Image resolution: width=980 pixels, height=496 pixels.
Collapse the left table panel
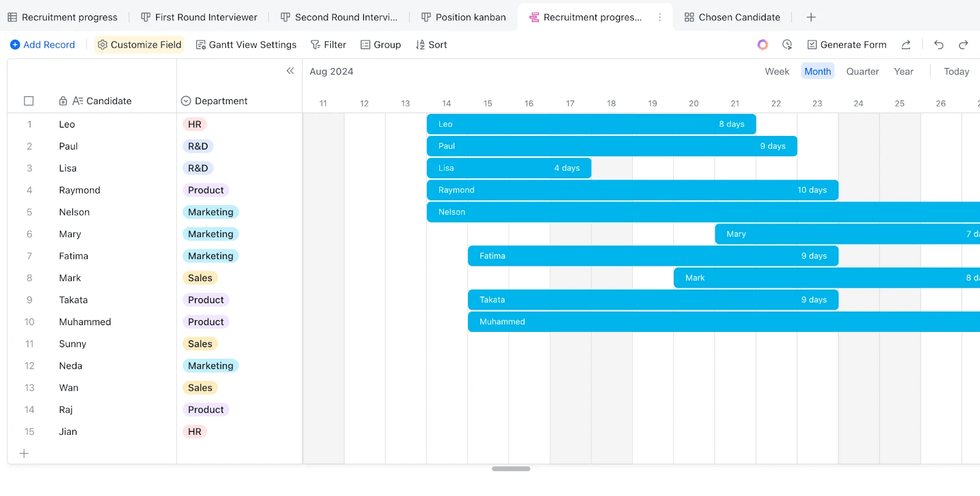[290, 71]
